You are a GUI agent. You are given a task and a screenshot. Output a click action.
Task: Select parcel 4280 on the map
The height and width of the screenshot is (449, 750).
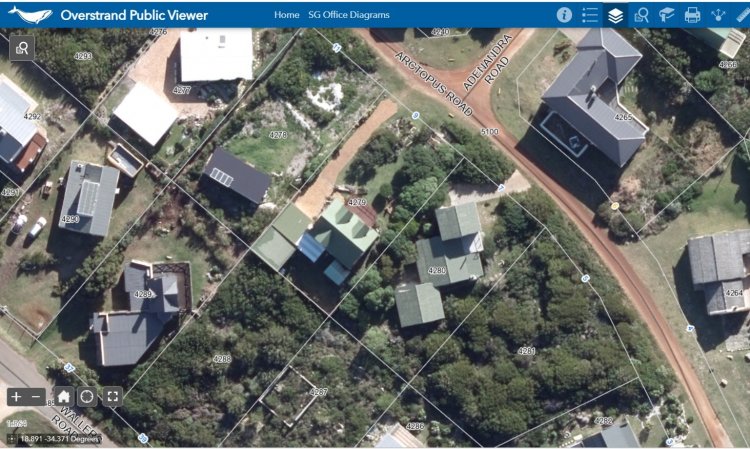(x=437, y=270)
